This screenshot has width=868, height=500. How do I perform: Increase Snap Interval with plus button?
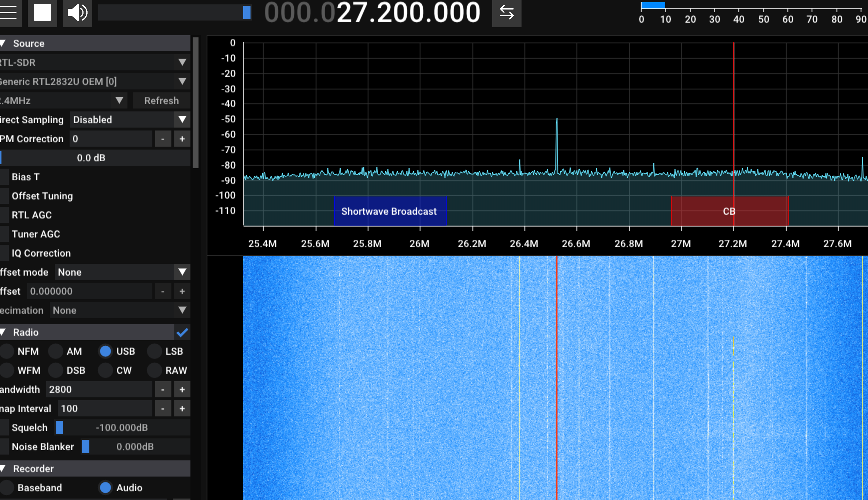tap(182, 408)
